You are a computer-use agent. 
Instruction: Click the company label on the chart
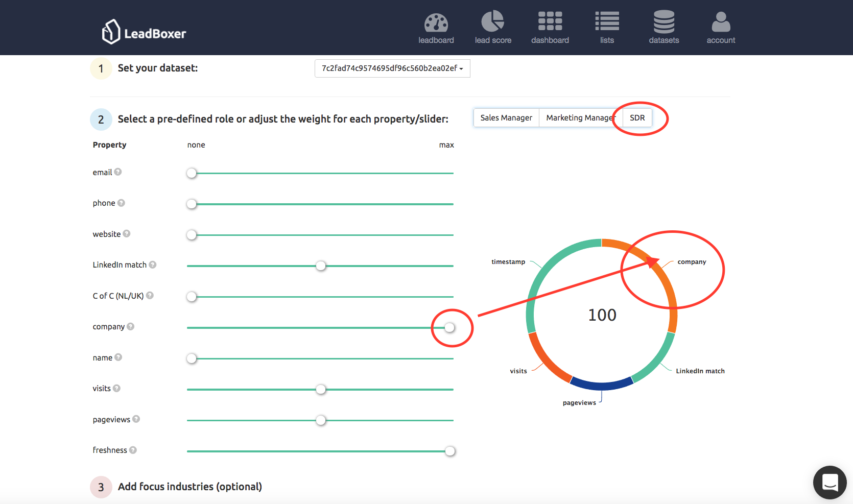click(692, 262)
